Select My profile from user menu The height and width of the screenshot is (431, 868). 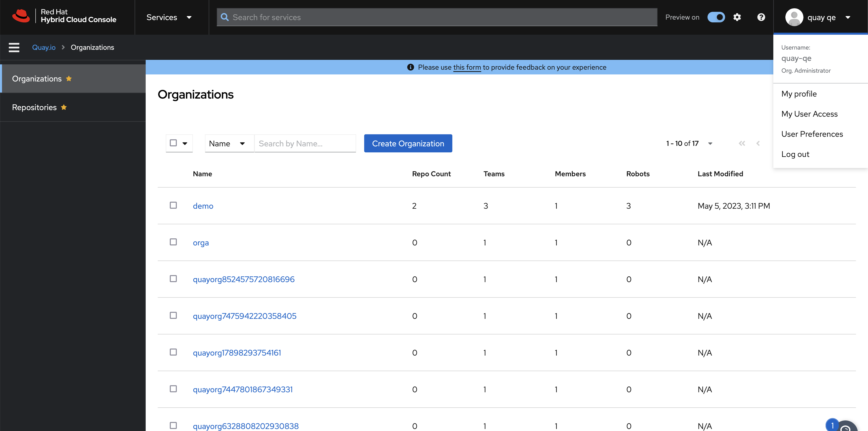tap(799, 94)
